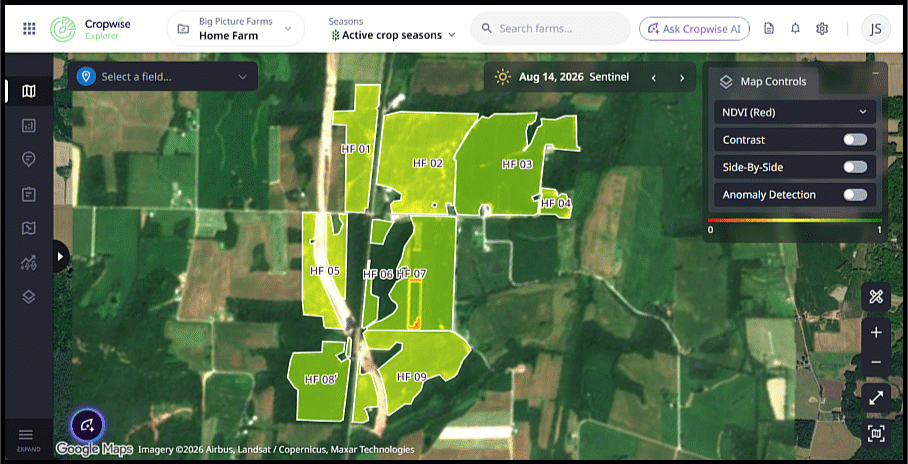This screenshot has height=464, width=908.
Task: Zoom out on the map
Action: coord(876,362)
